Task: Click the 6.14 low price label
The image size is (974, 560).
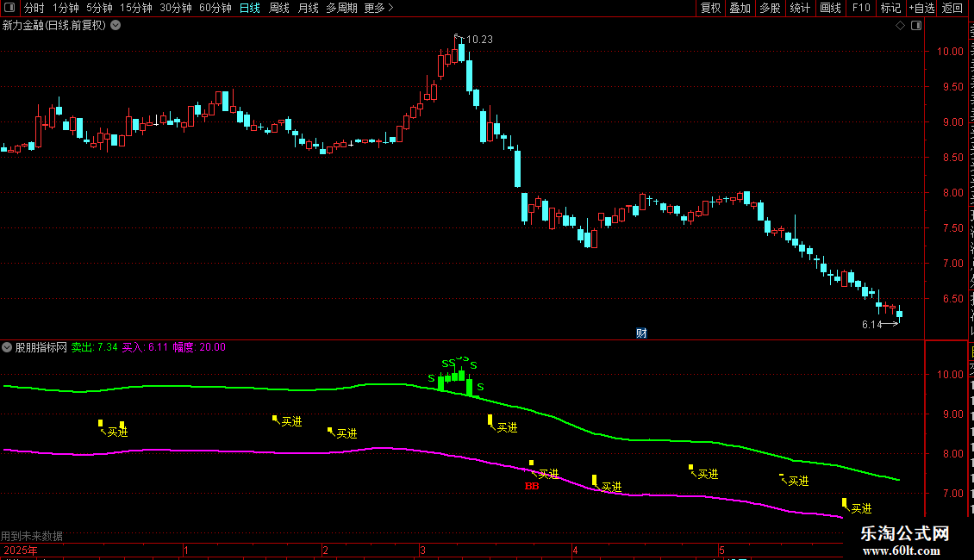Action: point(871,325)
